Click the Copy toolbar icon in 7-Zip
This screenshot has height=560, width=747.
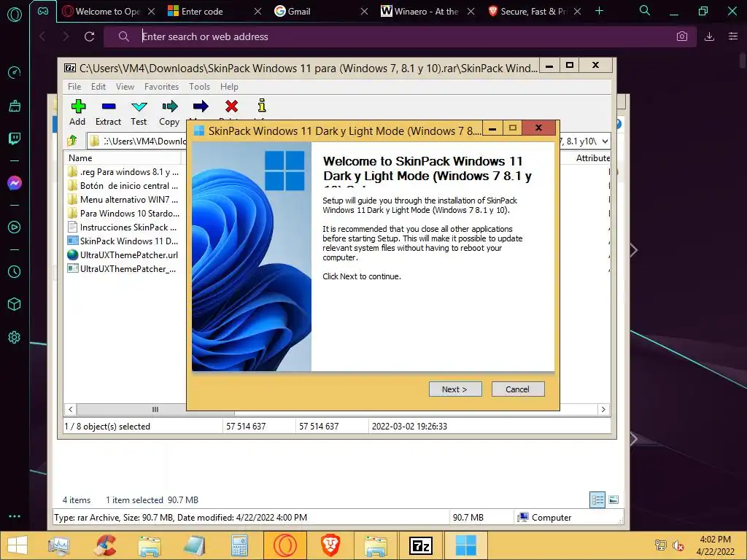click(169, 112)
